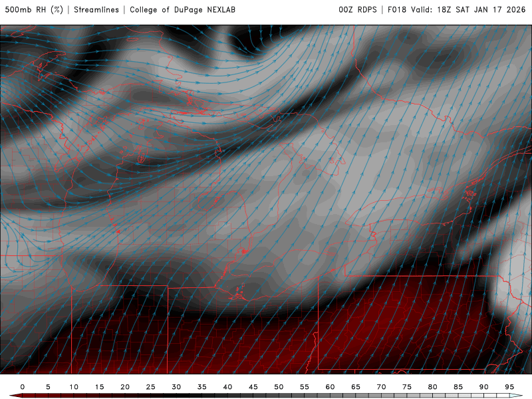This screenshot has height=399, width=532.
Task: Click the 10 value on the color scale
Action: [x=74, y=387]
